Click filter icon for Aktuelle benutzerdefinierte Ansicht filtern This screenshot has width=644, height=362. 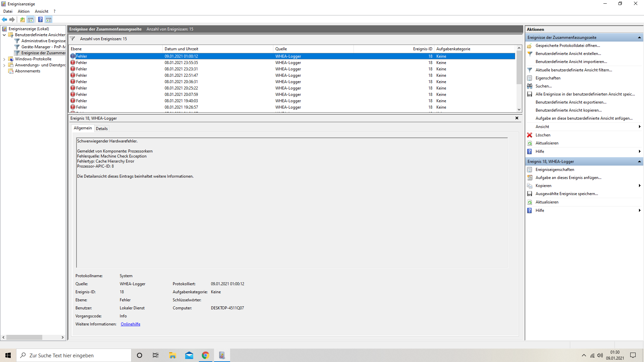pyautogui.click(x=530, y=70)
